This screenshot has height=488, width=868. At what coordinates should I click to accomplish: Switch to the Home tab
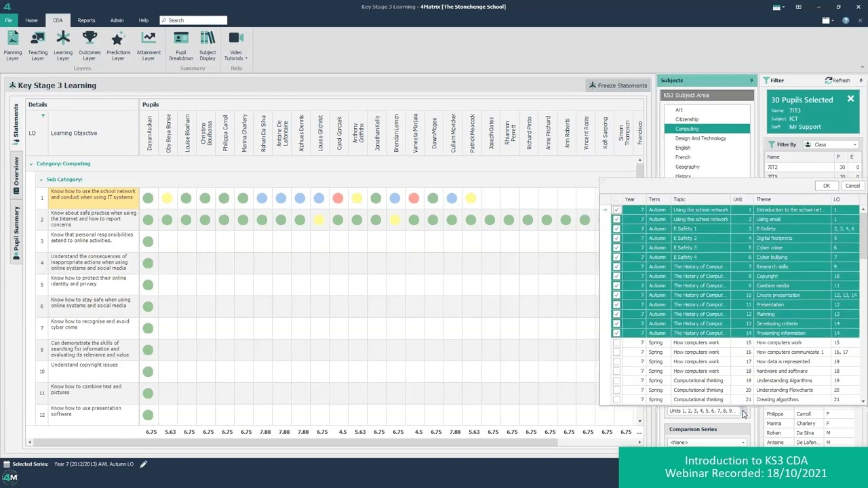coord(31,20)
